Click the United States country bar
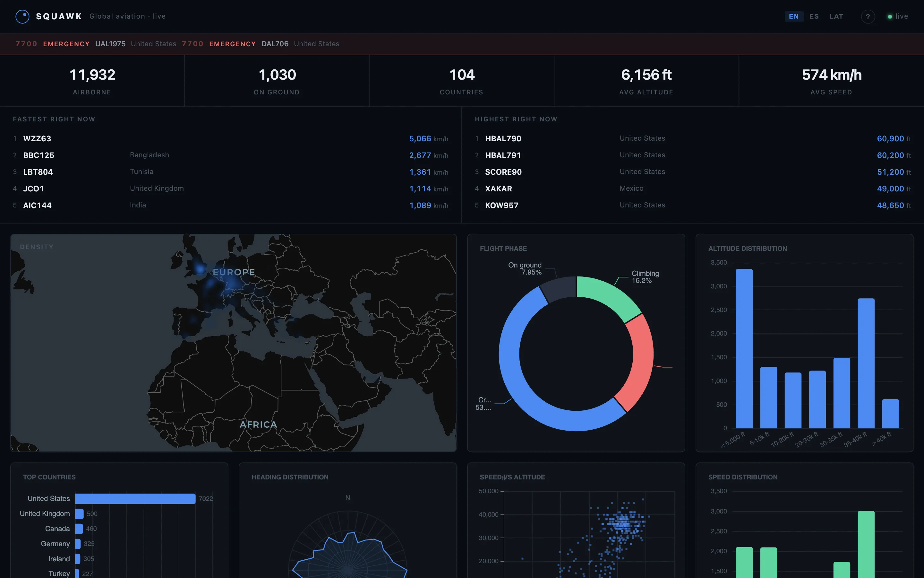This screenshot has width=924, height=578. click(x=135, y=498)
